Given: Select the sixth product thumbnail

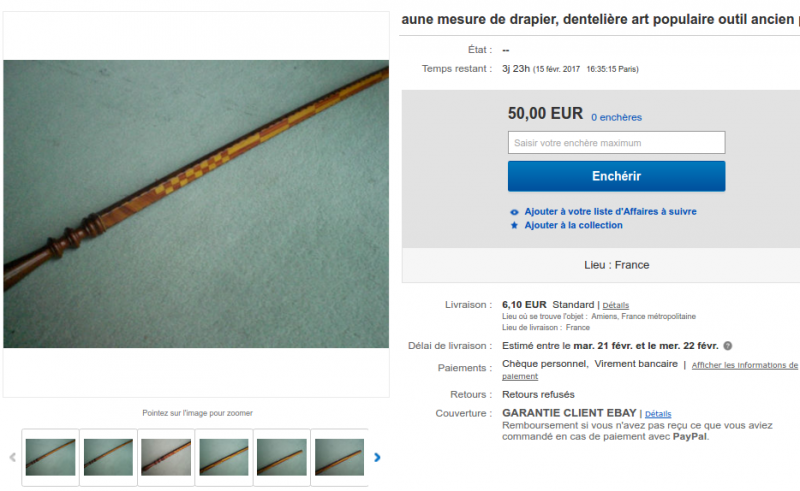Looking at the screenshot, I should (339, 457).
